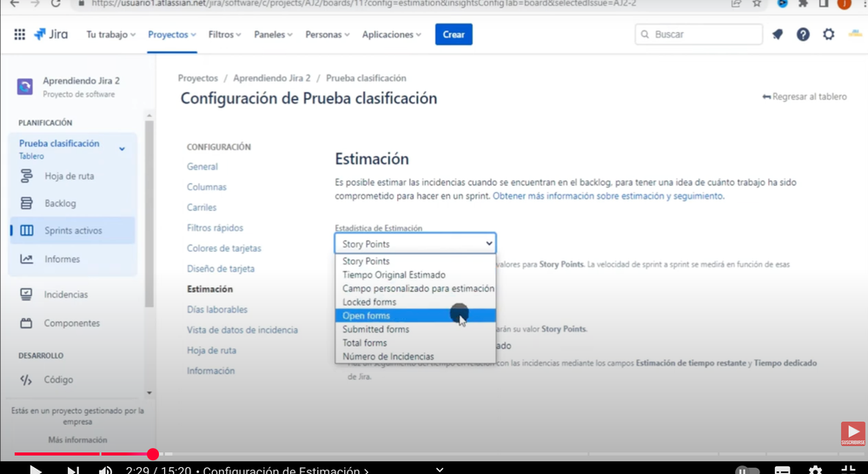The width and height of the screenshot is (868, 474).
Task: Select Número de Incidencias option
Action: (x=415, y=356)
